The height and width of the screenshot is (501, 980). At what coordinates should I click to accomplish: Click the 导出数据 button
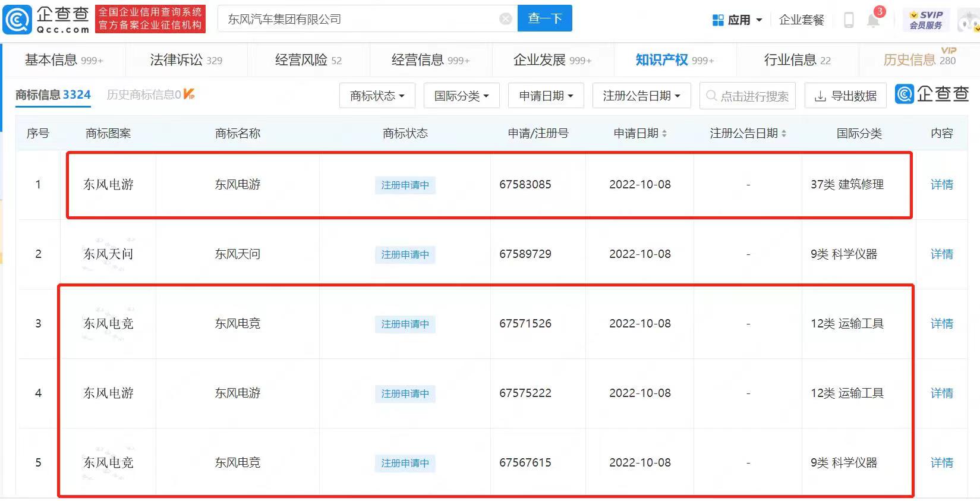click(846, 96)
